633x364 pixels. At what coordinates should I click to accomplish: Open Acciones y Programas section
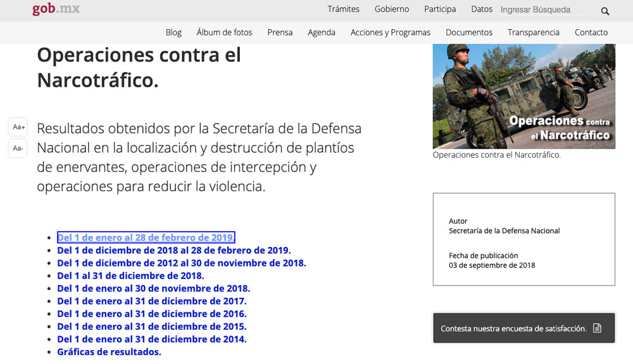tap(391, 32)
